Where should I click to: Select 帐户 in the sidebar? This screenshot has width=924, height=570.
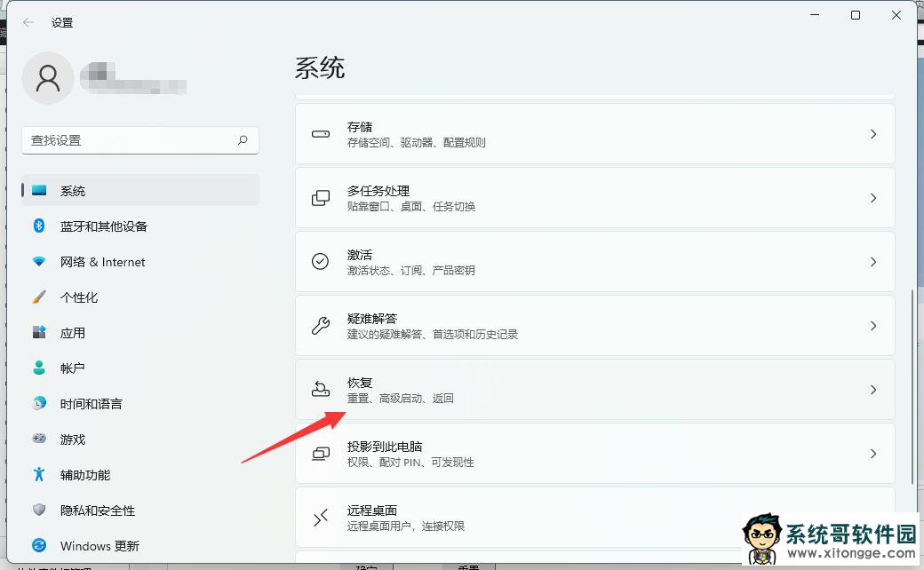coord(140,368)
